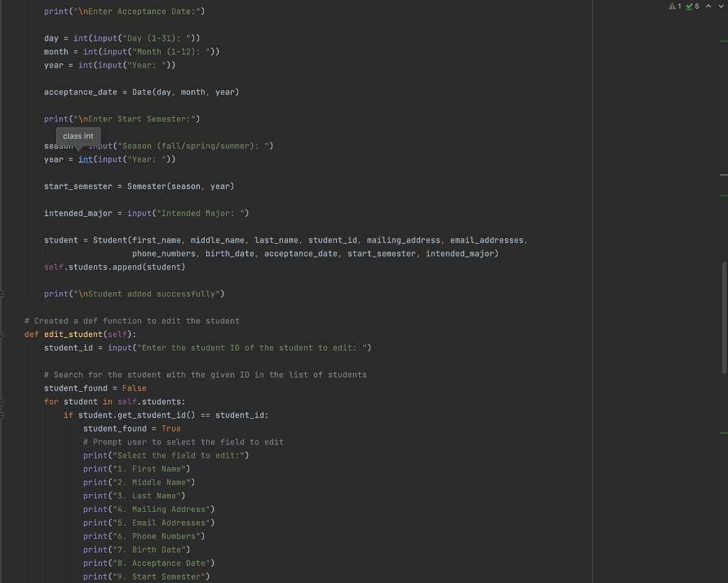Click the 'Season (fall/spring/summer): ' string

[193, 146]
